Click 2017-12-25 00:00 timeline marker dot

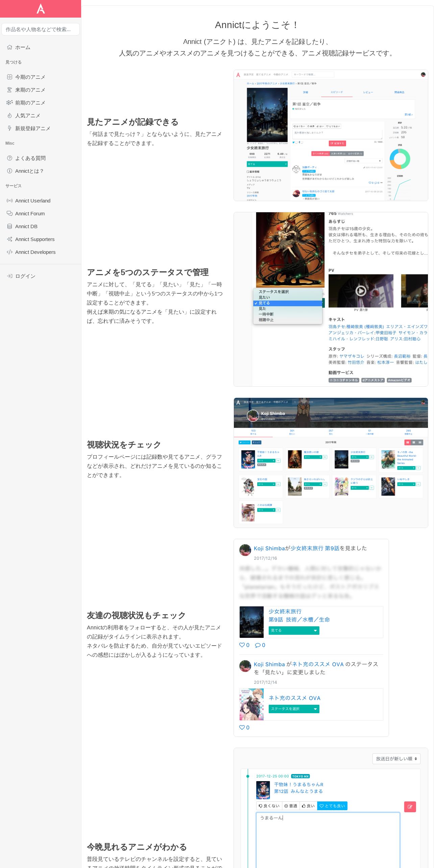(248, 776)
